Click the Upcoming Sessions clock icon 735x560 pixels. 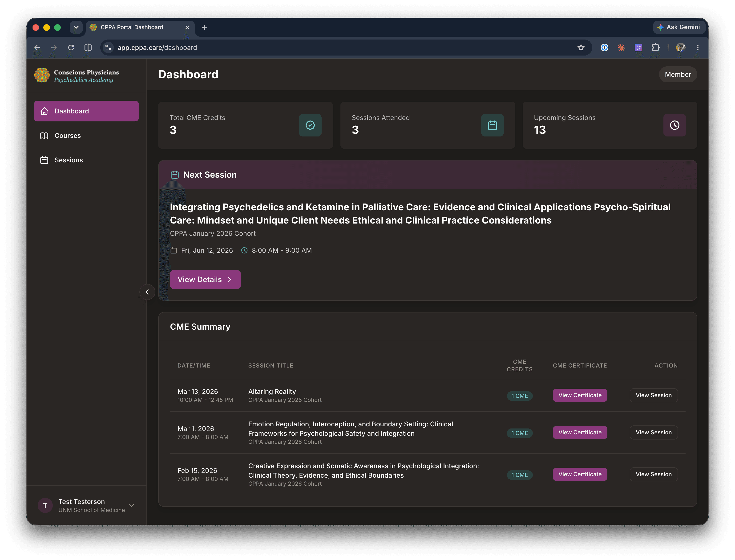coord(674,125)
